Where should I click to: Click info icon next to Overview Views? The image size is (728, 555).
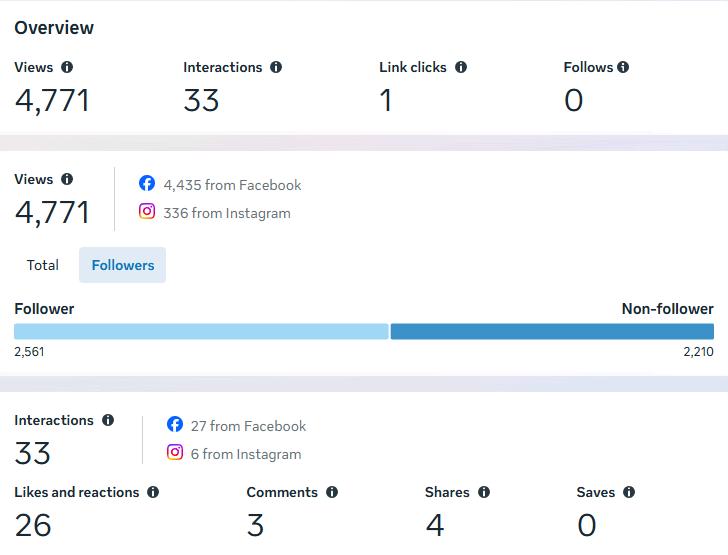pos(67,67)
